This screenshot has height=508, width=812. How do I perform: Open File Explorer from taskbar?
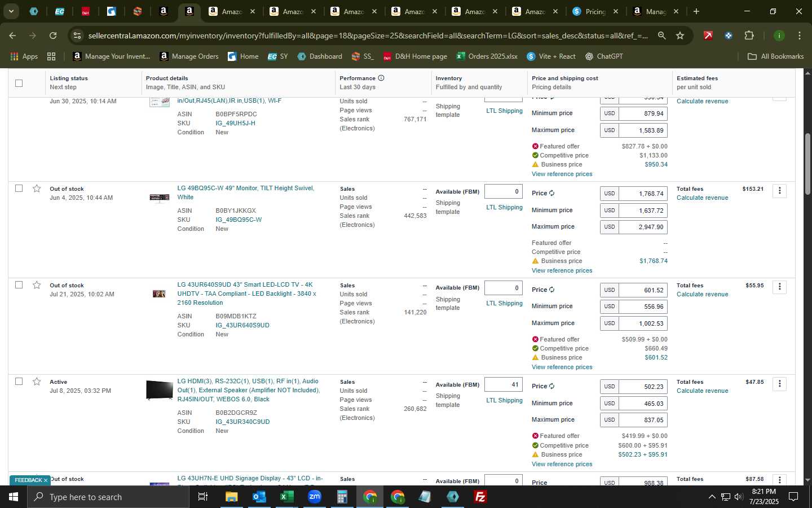click(x=231, y=497)
